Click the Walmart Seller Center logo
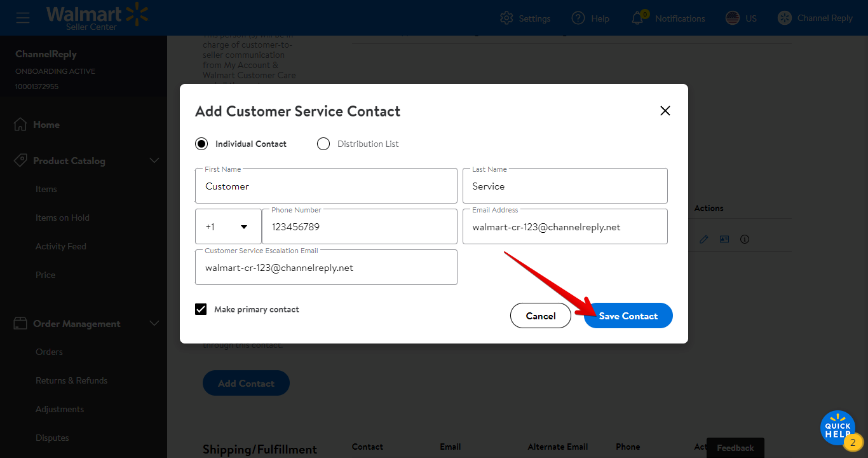The width and height of the screenshot is (868, 458). [x=97, y=17]
